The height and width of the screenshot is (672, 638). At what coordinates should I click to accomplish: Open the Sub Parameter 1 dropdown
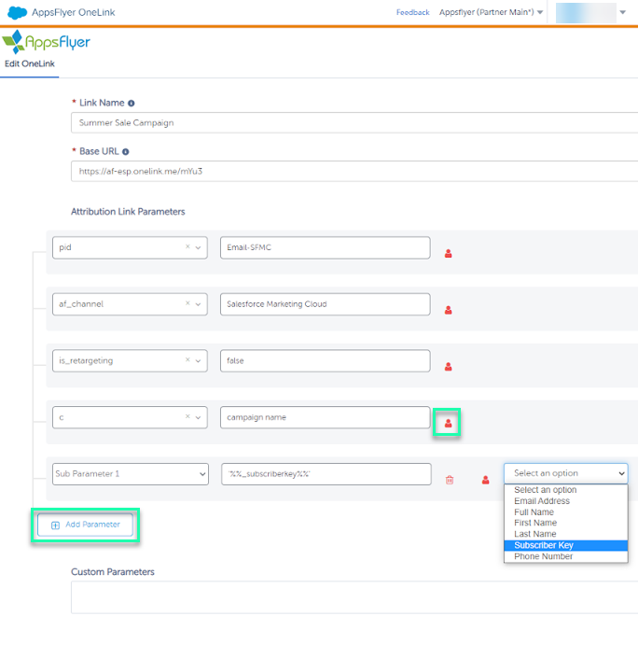pyautogui.click(x=130, y=474)
